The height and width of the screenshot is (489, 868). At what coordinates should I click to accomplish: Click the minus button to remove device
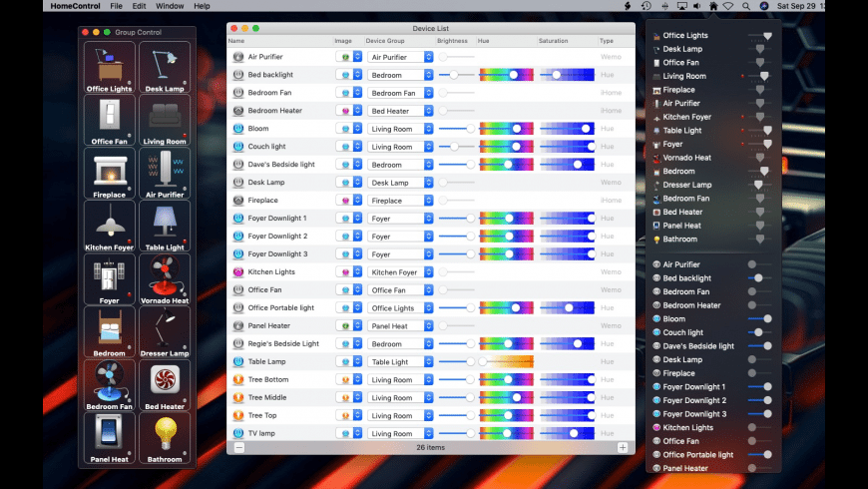click(238, 448)
